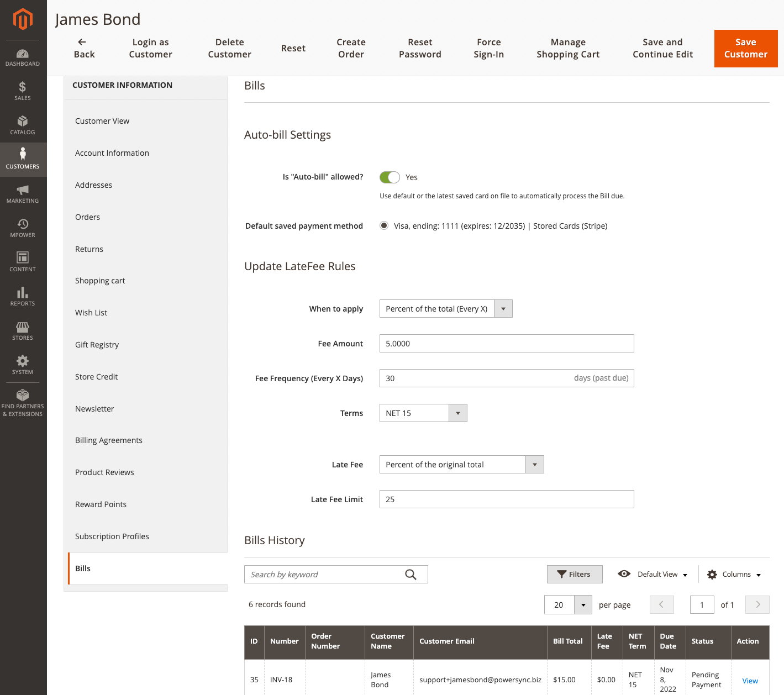
Task: View bill INV-18 details
Action: 750,681
